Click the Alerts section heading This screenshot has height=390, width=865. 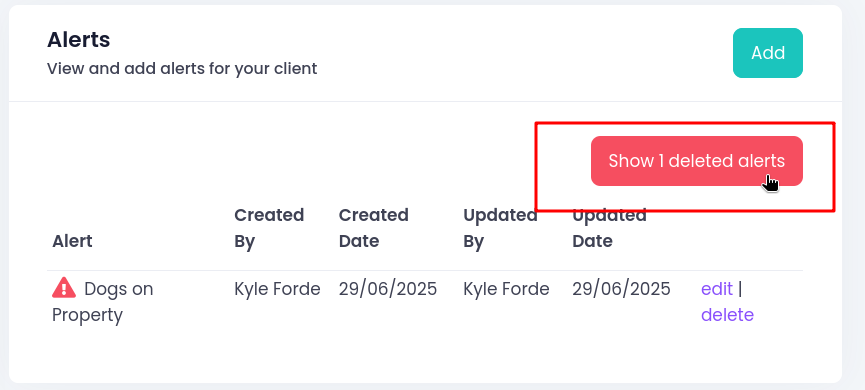pos(78,40)
